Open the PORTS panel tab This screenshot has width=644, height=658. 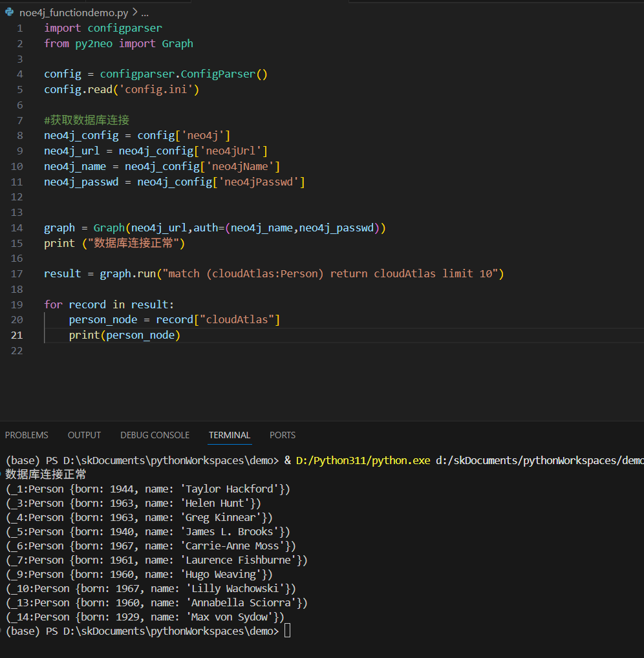pos(283,435)
